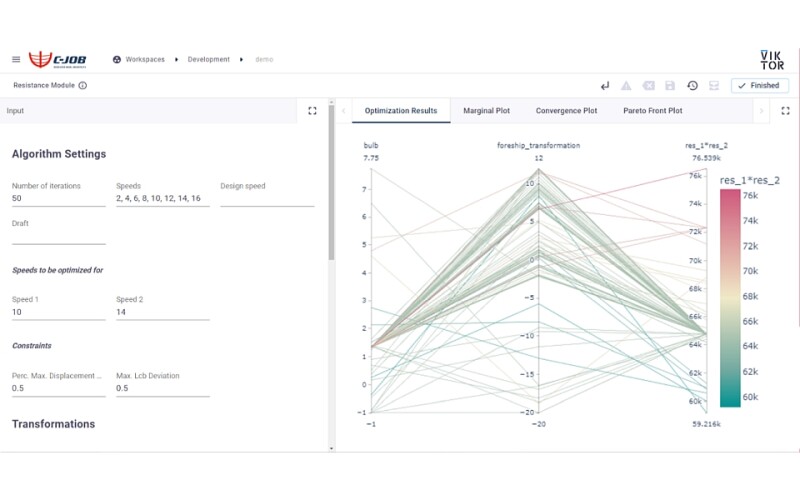Viewport: 800px width, 500px height.
Task: Expand the Input panel to fullscreen
Action: click(x=312, y=111)
